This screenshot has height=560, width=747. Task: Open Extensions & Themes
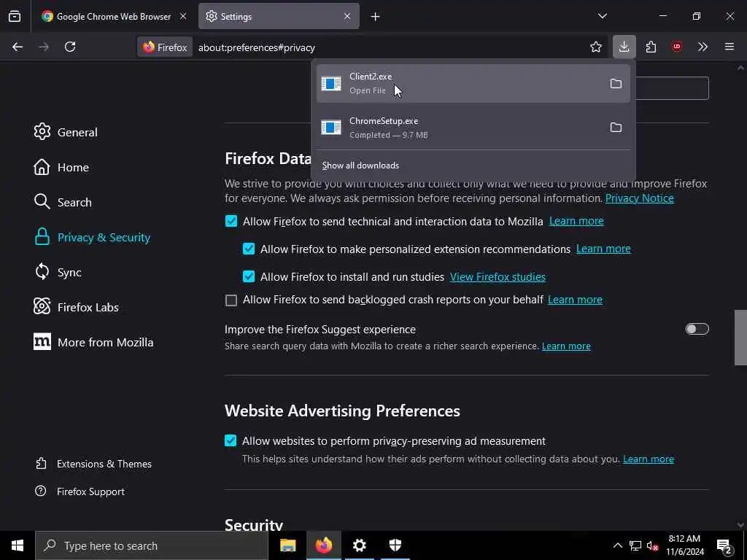(93, 464)
